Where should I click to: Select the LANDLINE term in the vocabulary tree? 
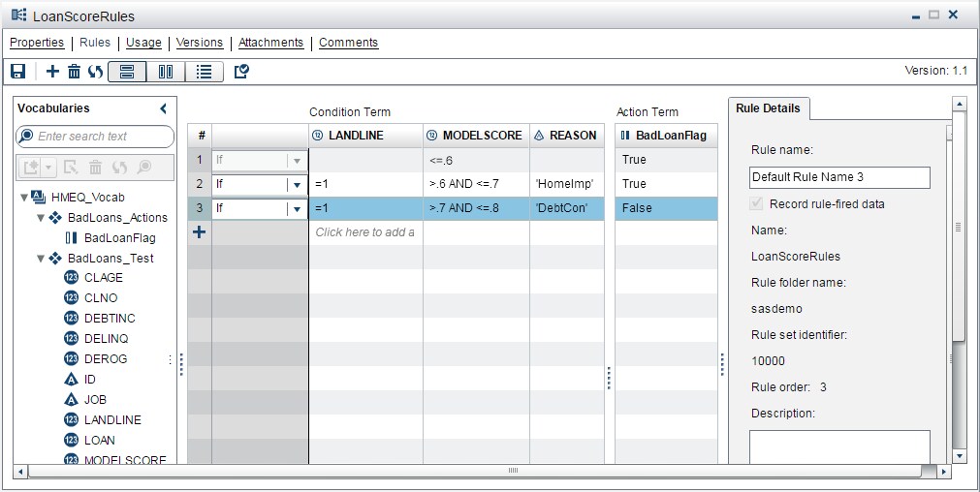[112, 419]
